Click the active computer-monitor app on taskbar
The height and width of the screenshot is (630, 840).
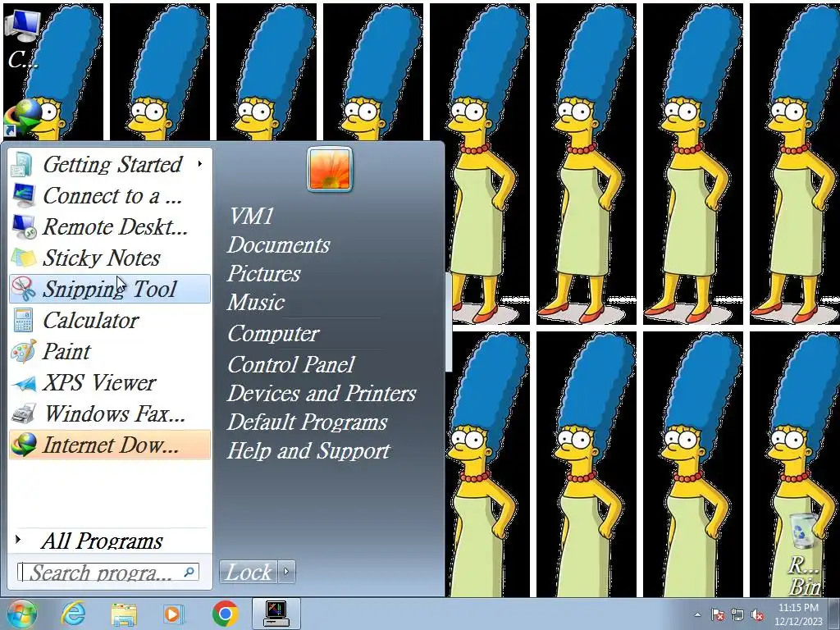click(276, 614)
